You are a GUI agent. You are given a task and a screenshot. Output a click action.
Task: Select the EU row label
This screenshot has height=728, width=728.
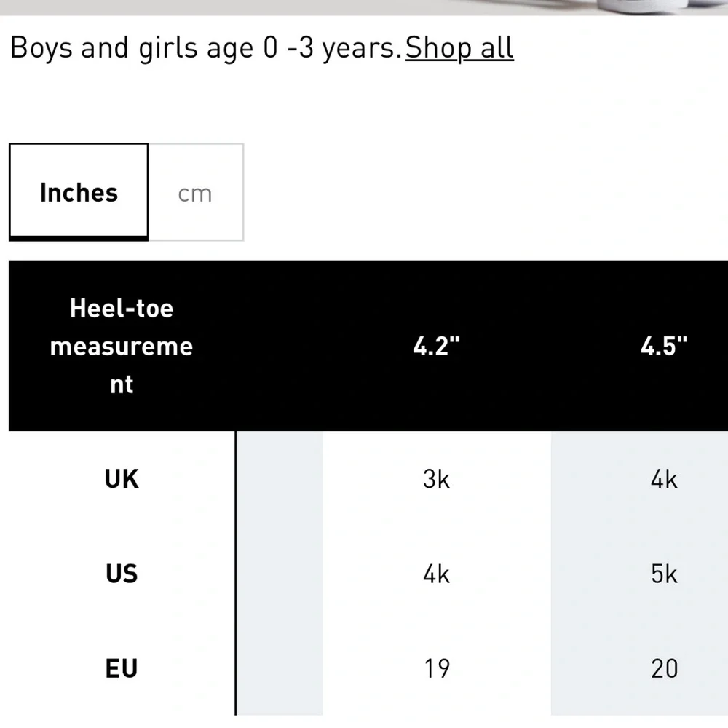121,668
